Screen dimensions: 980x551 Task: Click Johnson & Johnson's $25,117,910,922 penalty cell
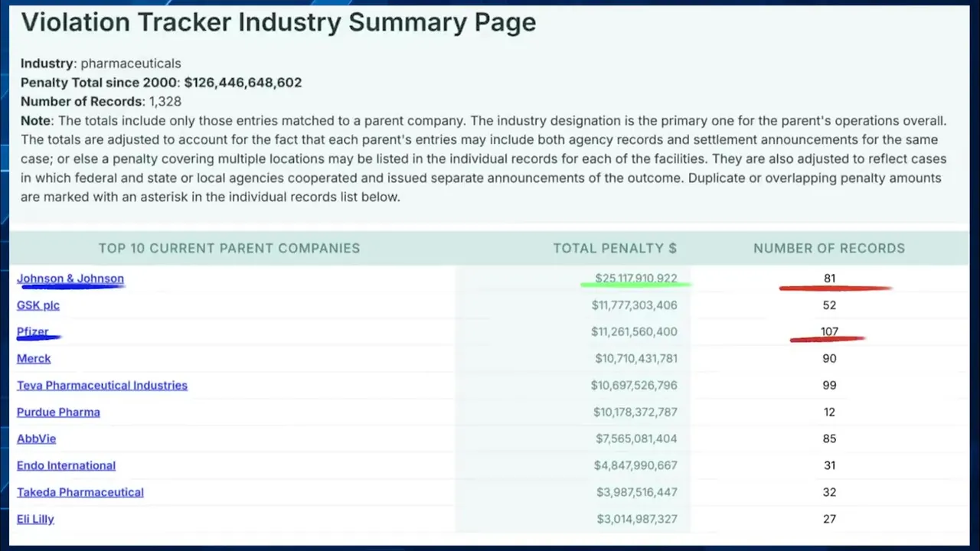[635, 279]
